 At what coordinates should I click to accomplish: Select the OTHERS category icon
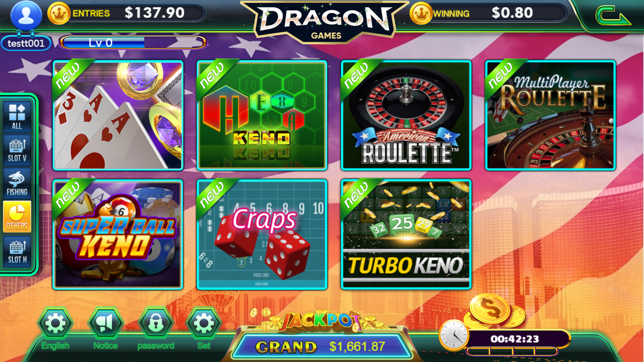[x=17, y=217]
